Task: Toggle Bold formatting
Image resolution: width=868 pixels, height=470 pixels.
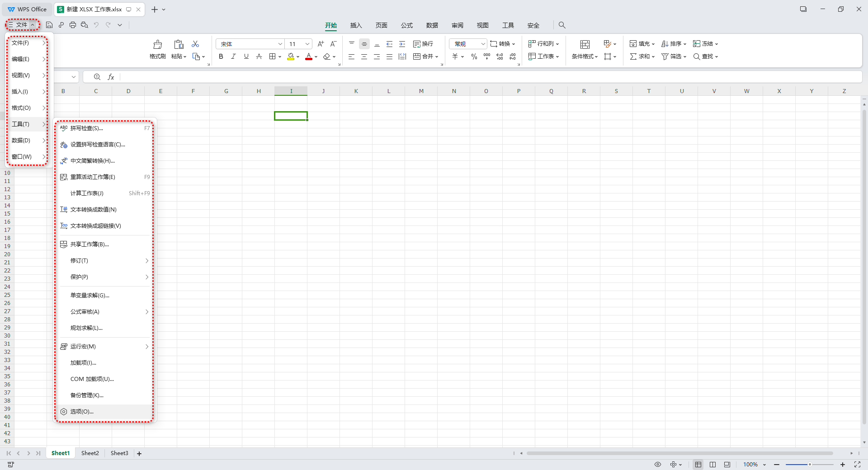Action: [221, 56]
